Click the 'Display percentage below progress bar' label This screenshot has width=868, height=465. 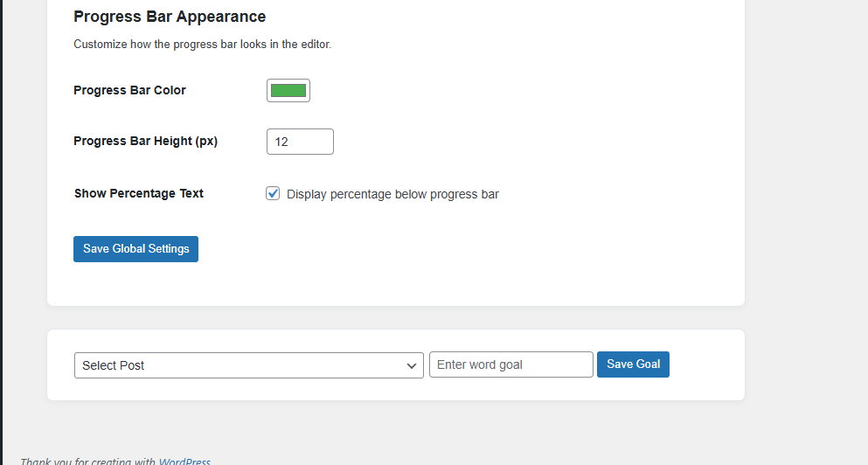pyautogui.click(x=392, y=194)
